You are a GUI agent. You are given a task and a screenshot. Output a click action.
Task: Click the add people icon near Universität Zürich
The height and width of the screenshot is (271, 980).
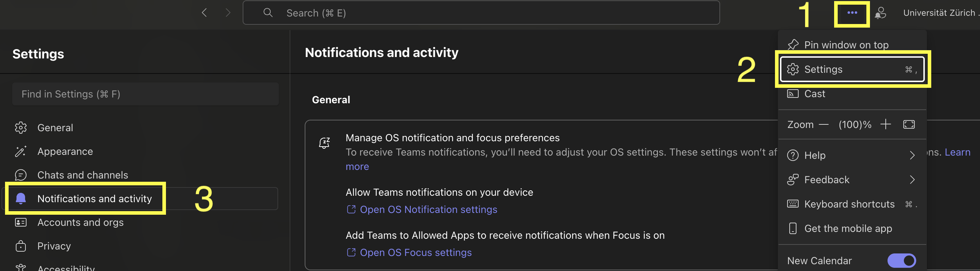coord(881,13)
